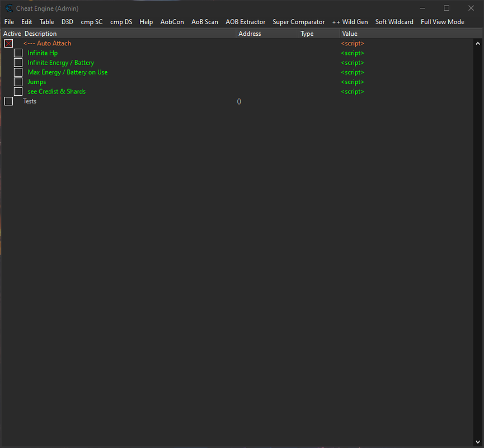Select the '<--- Auto Attach' row description
This screenshot has width=484, height=448.
coord(47,44)
